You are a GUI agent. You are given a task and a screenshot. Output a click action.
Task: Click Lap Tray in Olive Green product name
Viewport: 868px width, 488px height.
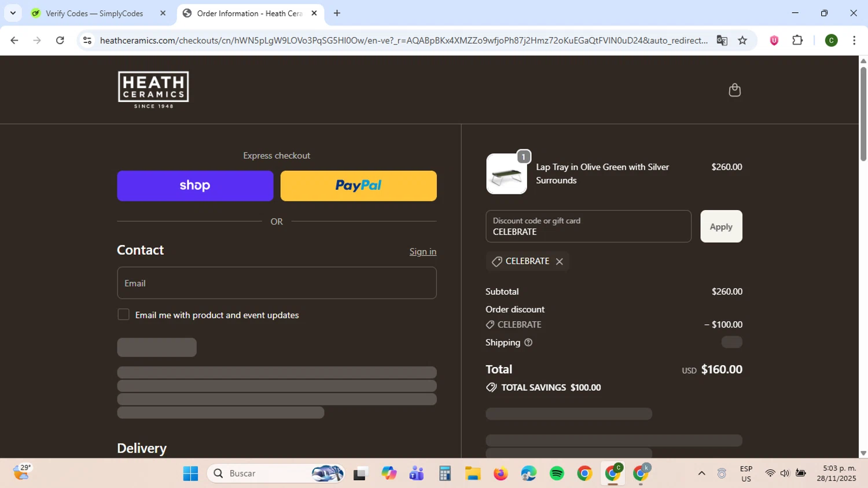pos(602,174)
